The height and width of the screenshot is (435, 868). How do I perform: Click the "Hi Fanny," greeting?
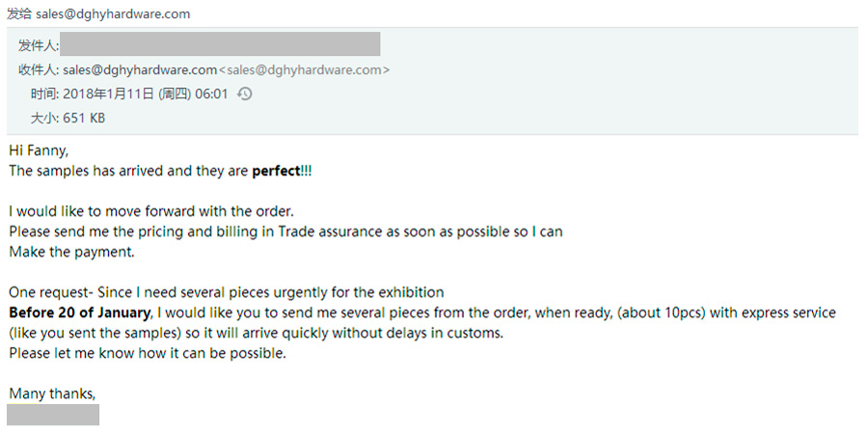39,150
